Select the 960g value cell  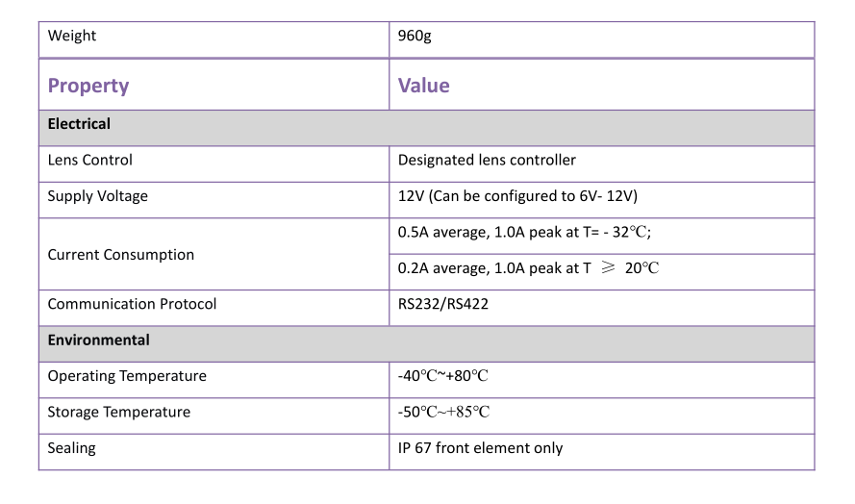tap(416, 37)
